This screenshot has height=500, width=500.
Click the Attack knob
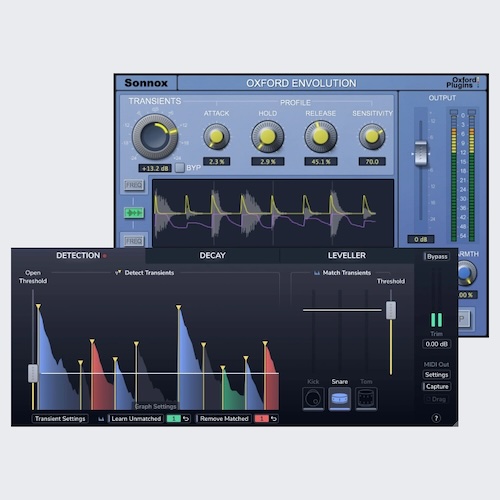click(x=216, y=136)
